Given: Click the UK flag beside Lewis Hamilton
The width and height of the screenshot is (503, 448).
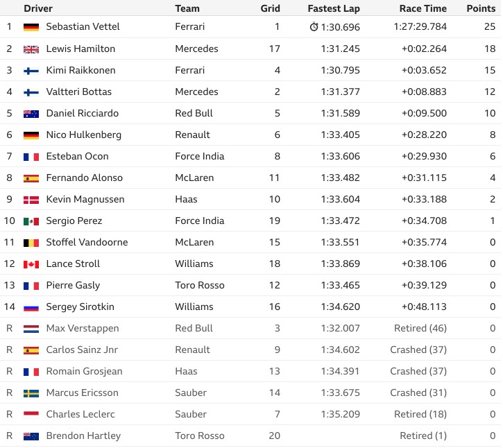Looking at the screenshot, I should (x=31, y=49).
